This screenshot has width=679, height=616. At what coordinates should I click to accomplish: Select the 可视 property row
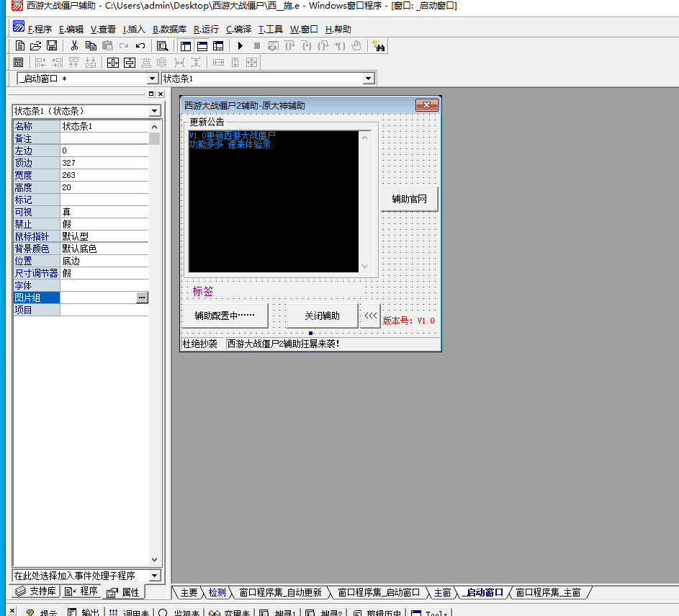81,212
